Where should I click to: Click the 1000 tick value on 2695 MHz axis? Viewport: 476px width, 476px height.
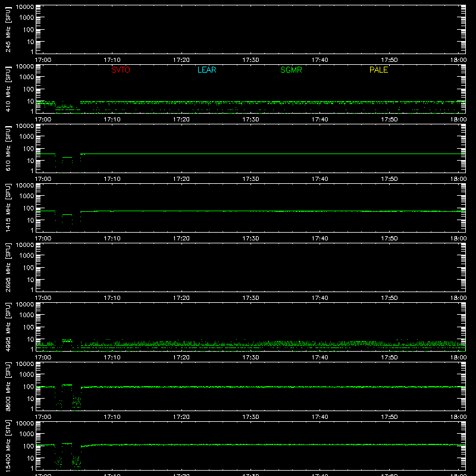pos(27,256)
